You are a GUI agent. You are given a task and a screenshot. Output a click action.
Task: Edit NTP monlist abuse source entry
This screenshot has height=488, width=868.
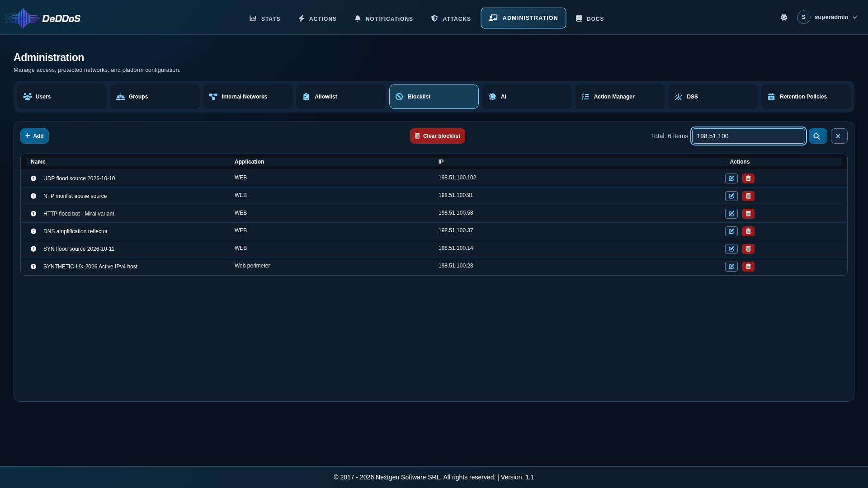(x=731, y=196)
